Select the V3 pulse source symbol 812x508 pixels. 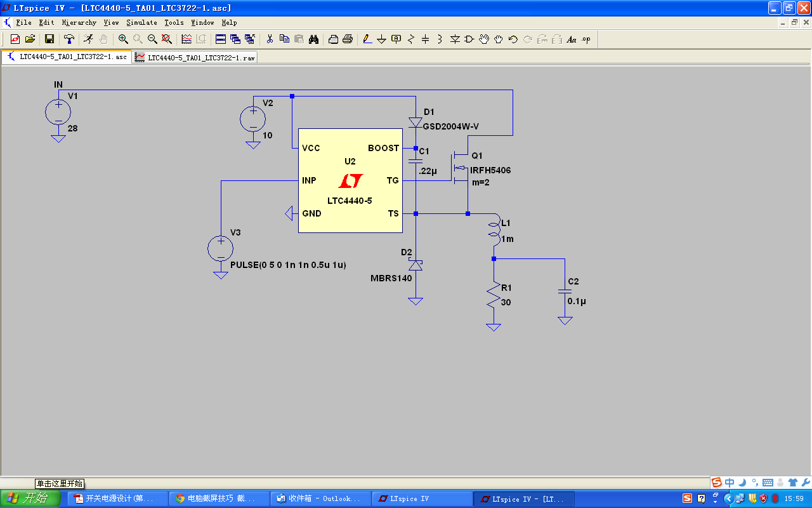(x=221, y=248)
